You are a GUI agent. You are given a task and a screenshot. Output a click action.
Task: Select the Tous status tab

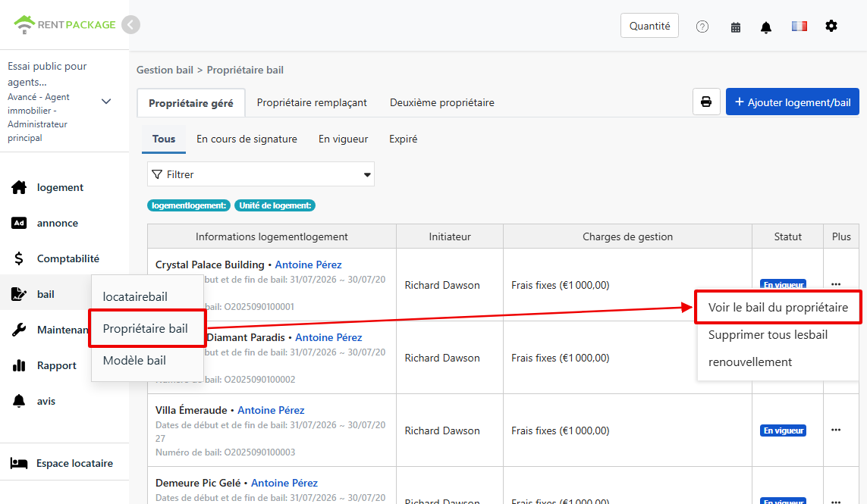coord(164,139)
